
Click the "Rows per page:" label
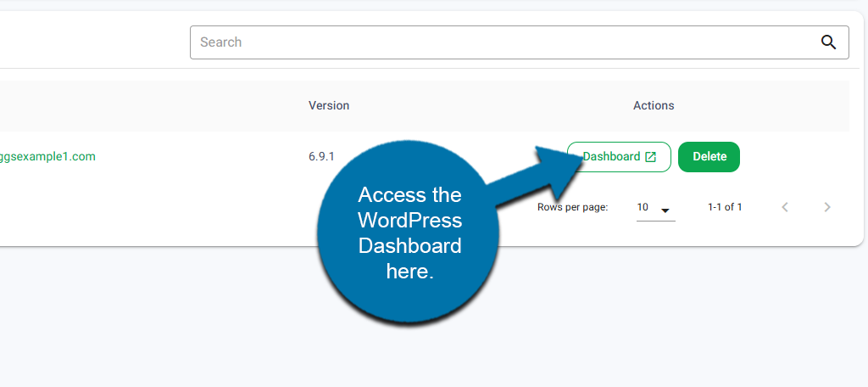tap(572, 207)
